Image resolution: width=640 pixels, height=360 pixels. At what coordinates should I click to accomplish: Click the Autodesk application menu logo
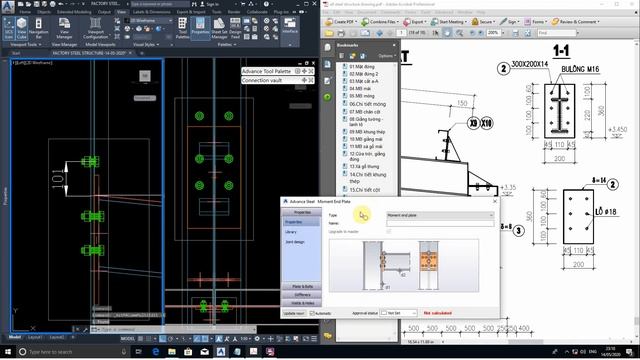(8, 6)
